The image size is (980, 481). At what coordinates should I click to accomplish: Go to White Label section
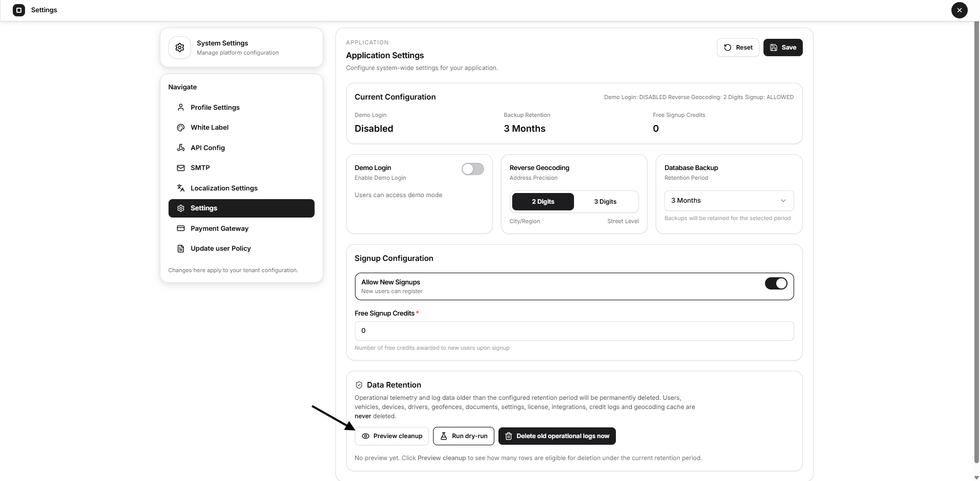241,128
